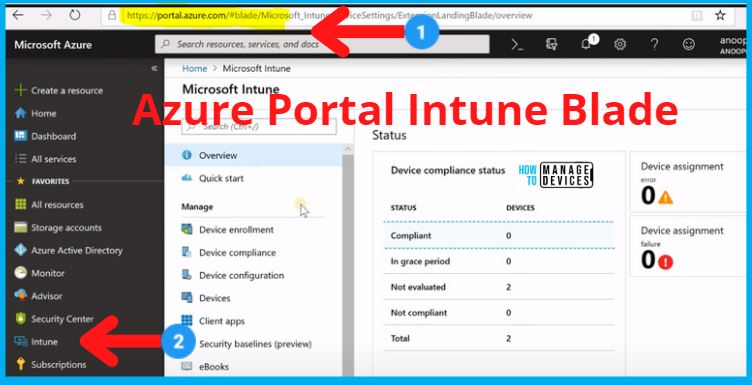Image resolution: width=752 pixels, height=385 pixels.
Task: Select the Not evaluated row
Action: click(x=499, y=287)
